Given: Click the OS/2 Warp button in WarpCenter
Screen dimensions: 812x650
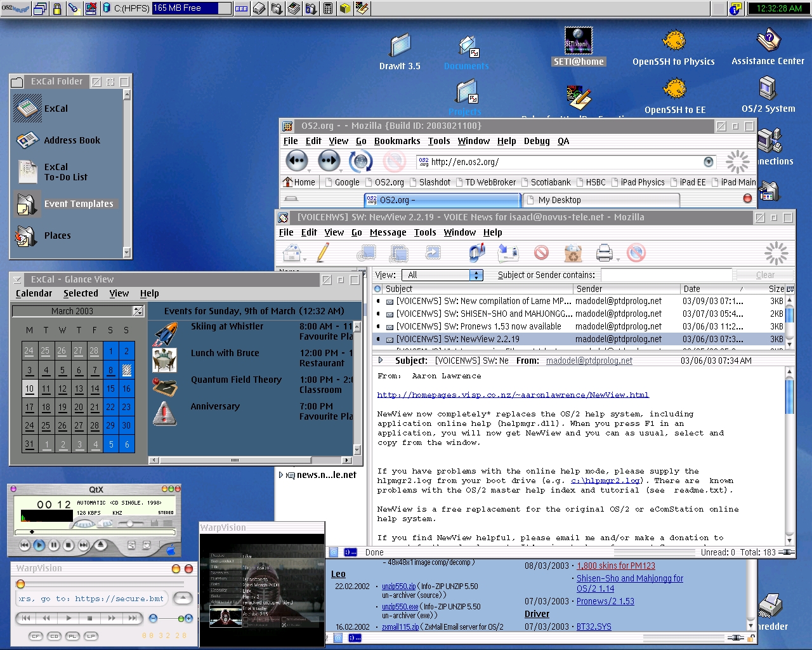Looking at the screenshot, I should pyautogui.click(x=16, y=8).
